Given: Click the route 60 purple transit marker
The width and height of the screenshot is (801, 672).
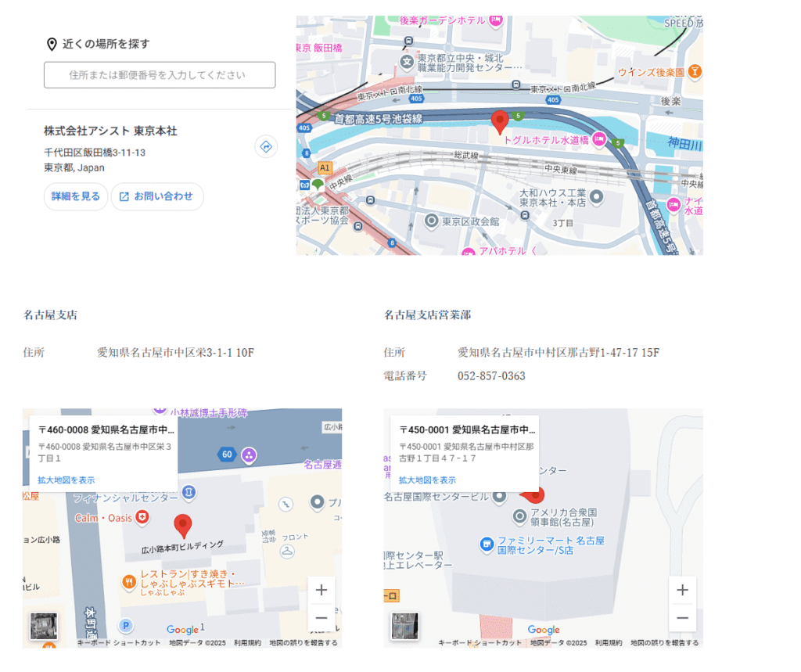Looking at the screenshot, I should [249, 455].
